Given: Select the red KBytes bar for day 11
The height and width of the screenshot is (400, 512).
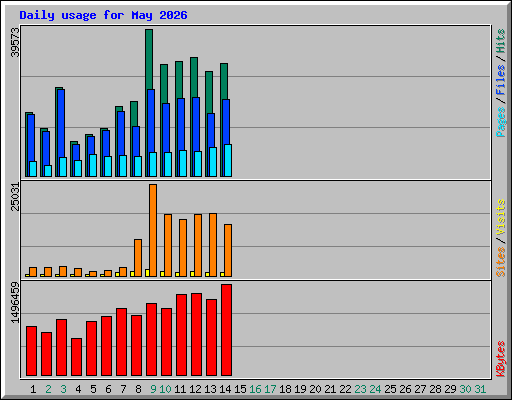Looking at the screenshot, I should 181,335.
